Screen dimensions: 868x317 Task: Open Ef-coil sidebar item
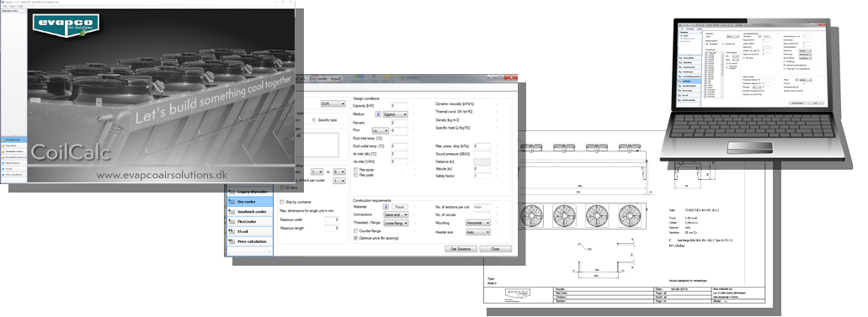(250, 231)
